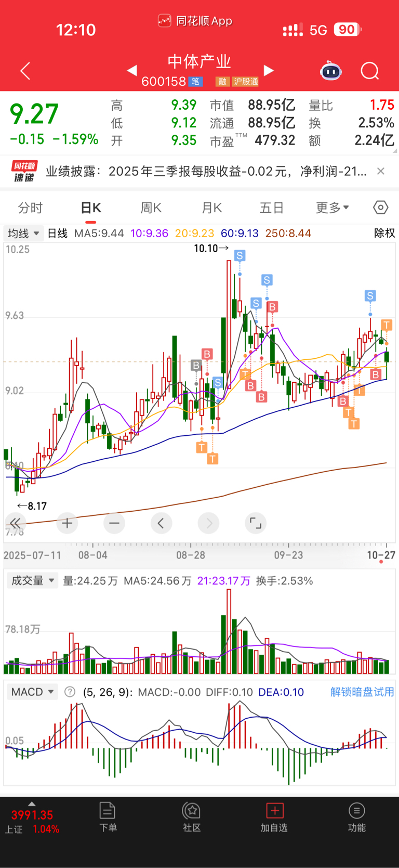This screenshot has height=868, width=399.
Task: Tap the 沪股通 badge
Action: pos(245,82)
